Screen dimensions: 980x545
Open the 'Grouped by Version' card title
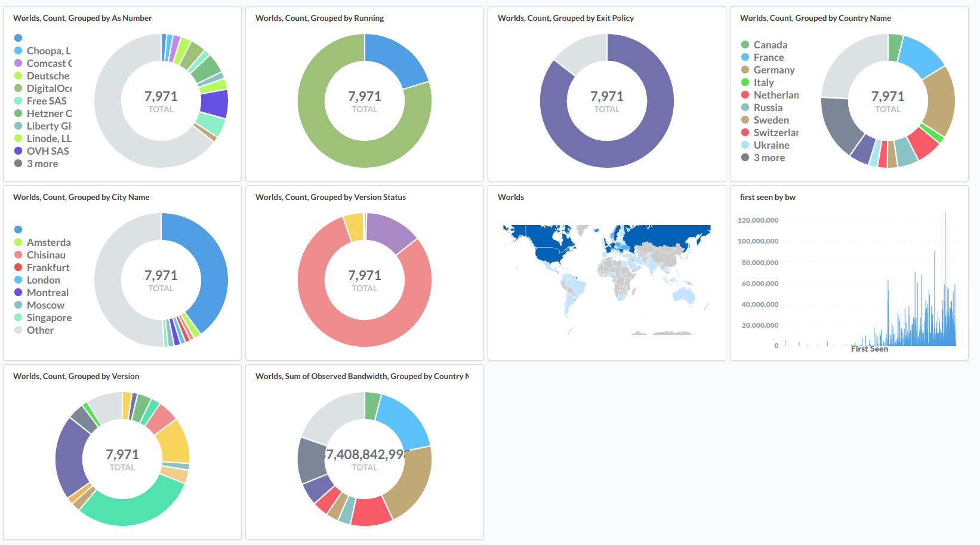[76, 376]
